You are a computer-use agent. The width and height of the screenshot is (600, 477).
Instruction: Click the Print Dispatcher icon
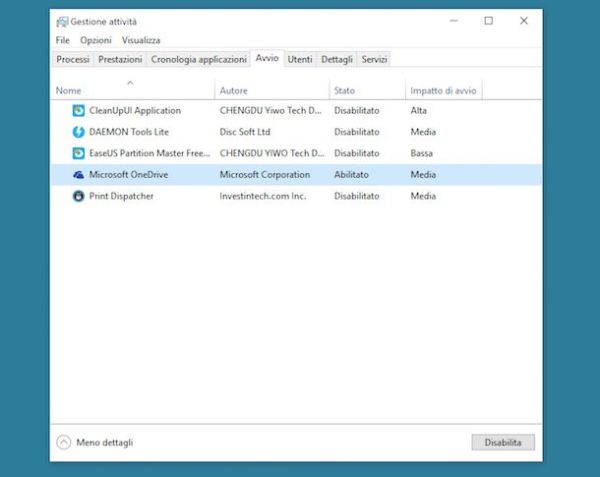coord(79,196)
